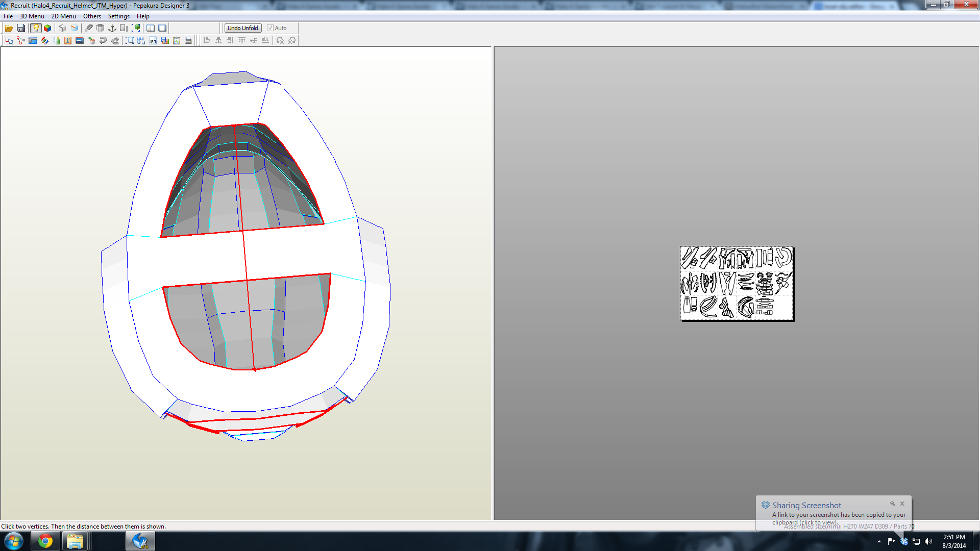This screenshot has height=551, width=980.
Task: Click the color pencils edge color tool
Action: [x=44, y=41]
